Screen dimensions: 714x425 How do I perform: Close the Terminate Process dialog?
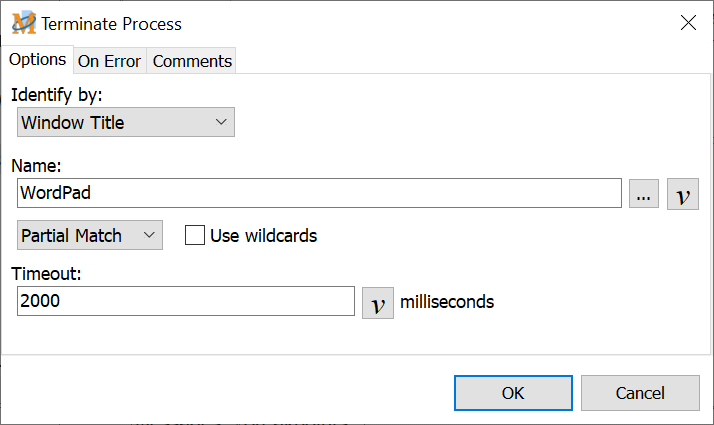tap(688, 23)
